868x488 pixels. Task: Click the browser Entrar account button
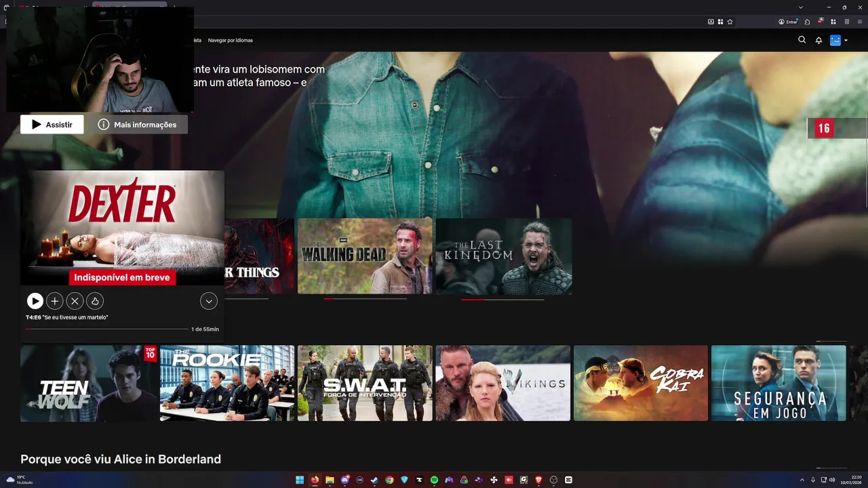point(789,22)
